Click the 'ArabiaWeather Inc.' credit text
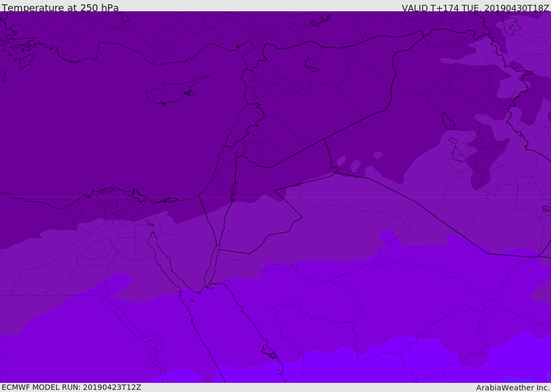551x392 pixels. pos(513,388)
